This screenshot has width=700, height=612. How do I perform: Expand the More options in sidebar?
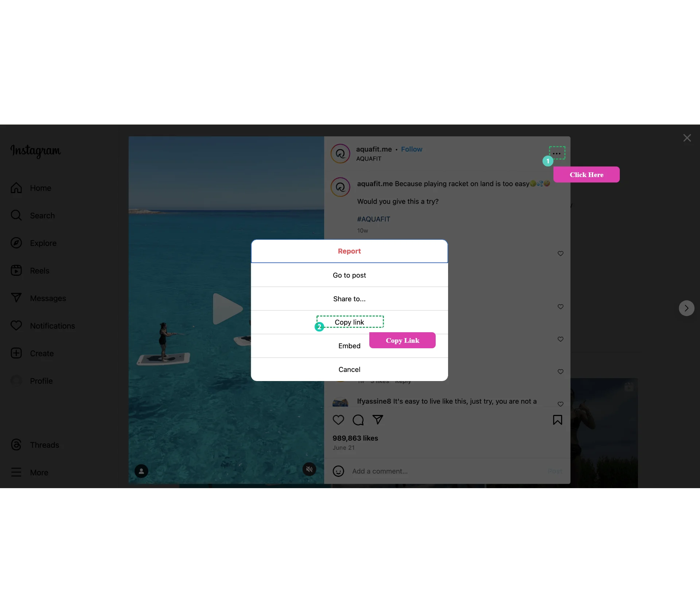(39, 472)
